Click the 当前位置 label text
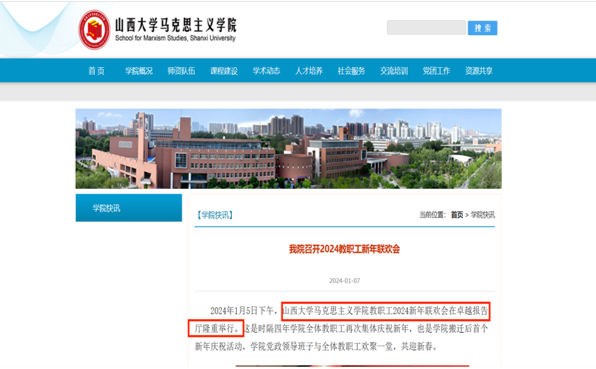596x369 pixels. click(432, 215)
